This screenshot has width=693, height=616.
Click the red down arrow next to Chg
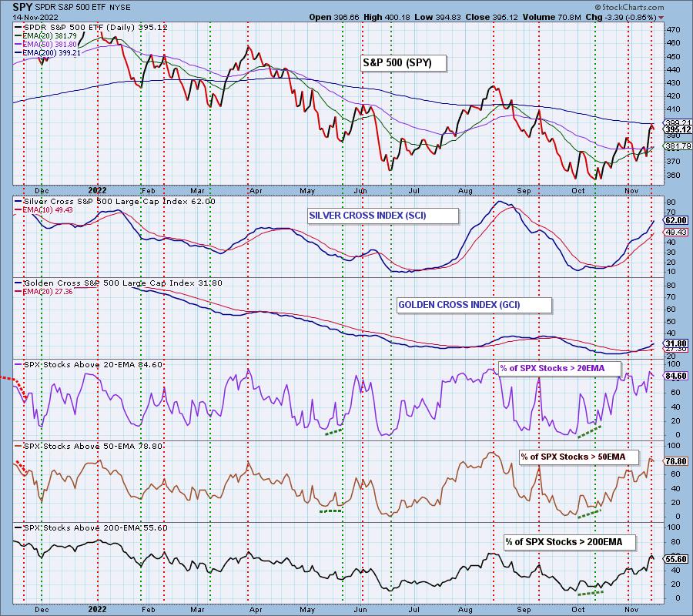pyautogui.click(x=661, y=18)
